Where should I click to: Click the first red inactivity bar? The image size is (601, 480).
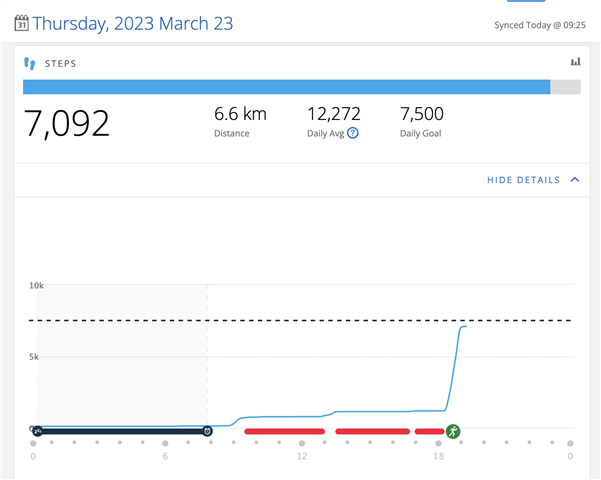pos(285,431)
